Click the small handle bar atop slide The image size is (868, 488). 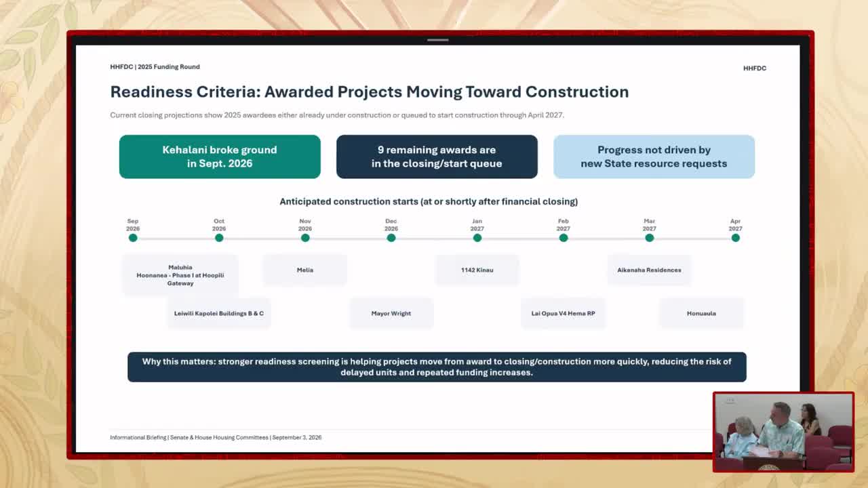pos(438,40)
